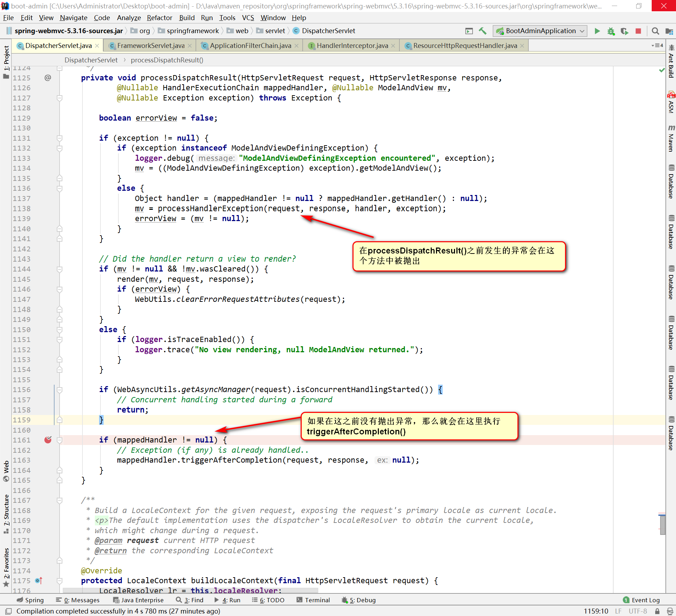676x616 pixels.
Task: Collapse the if block at line 1131
Action: coord(60,138)
